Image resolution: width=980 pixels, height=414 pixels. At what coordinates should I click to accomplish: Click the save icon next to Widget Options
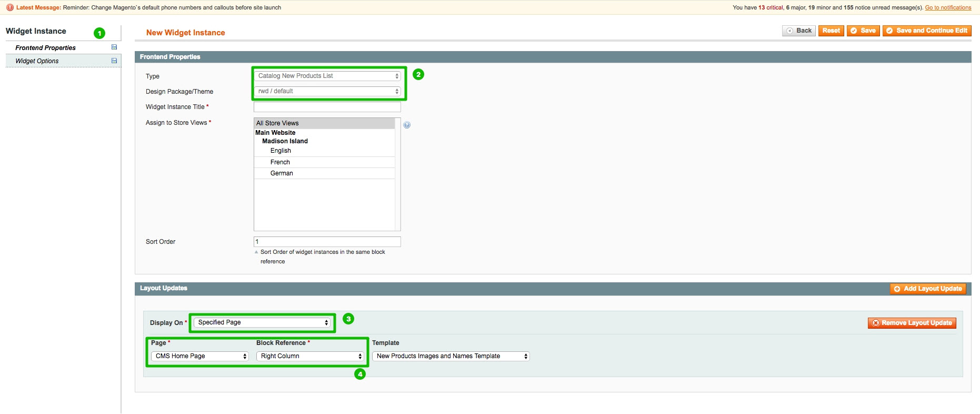[114, 61]
